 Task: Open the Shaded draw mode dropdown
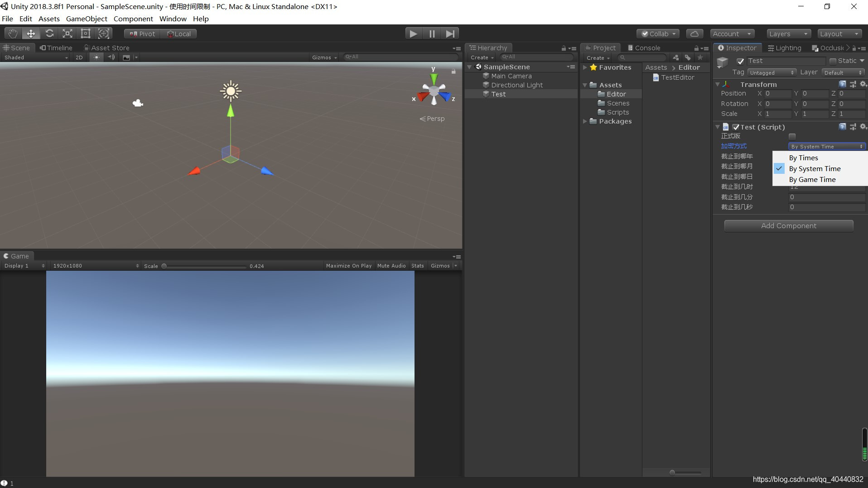35,57
